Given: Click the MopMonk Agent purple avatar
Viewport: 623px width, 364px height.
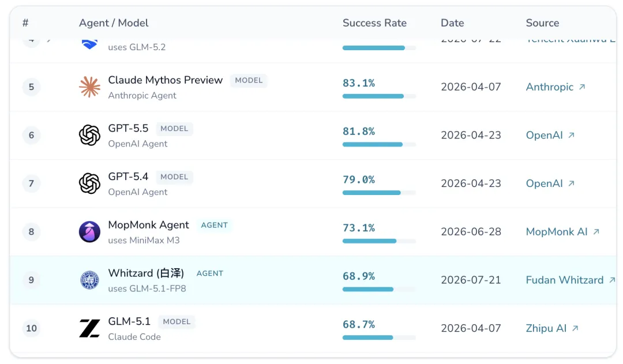Looking at the screenshot, I should pyautogui.click(x=89, y=232).
